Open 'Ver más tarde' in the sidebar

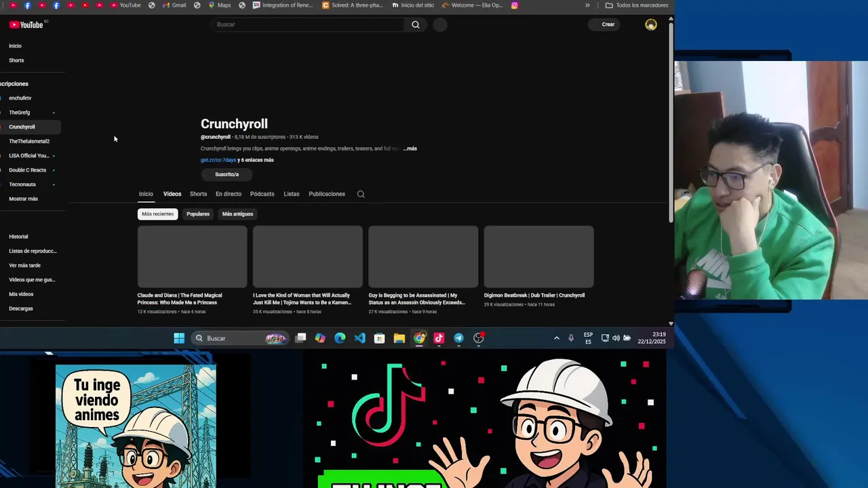24,266
